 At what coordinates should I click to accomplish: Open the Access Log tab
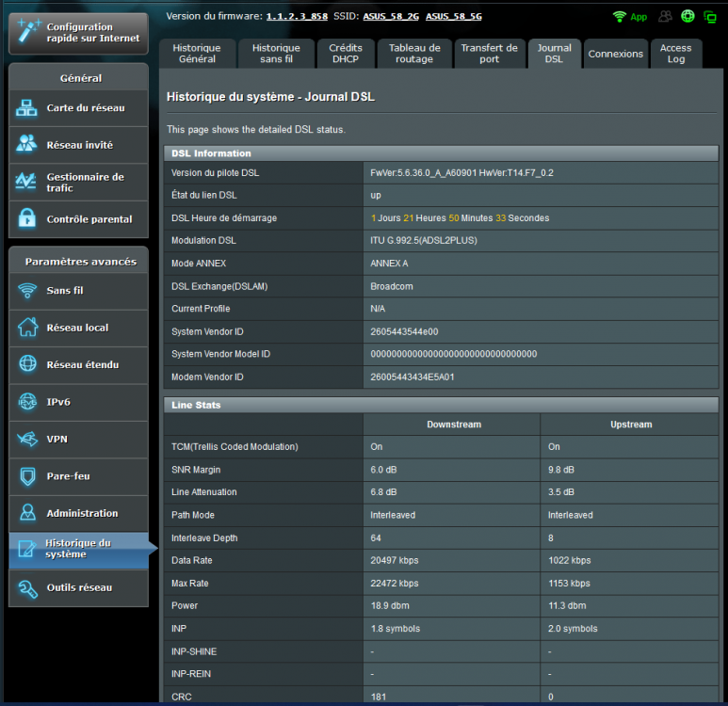[675, 54]
